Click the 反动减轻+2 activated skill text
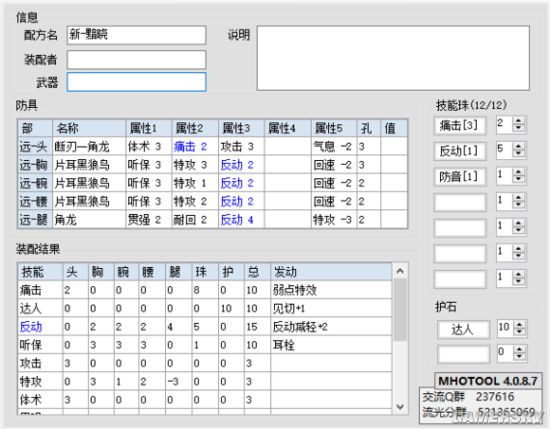This screenshot has height=429, width=550. click(300, 327)
